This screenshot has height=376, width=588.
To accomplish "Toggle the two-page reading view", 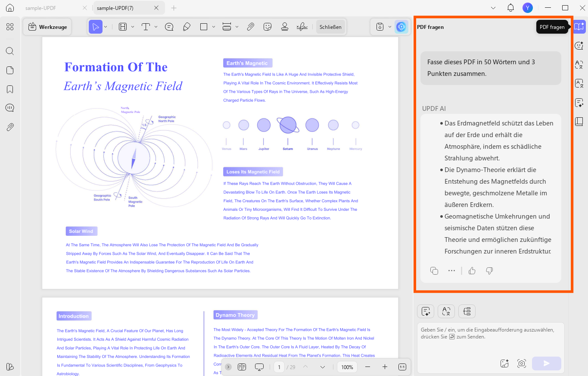I will tap(242, 367).
